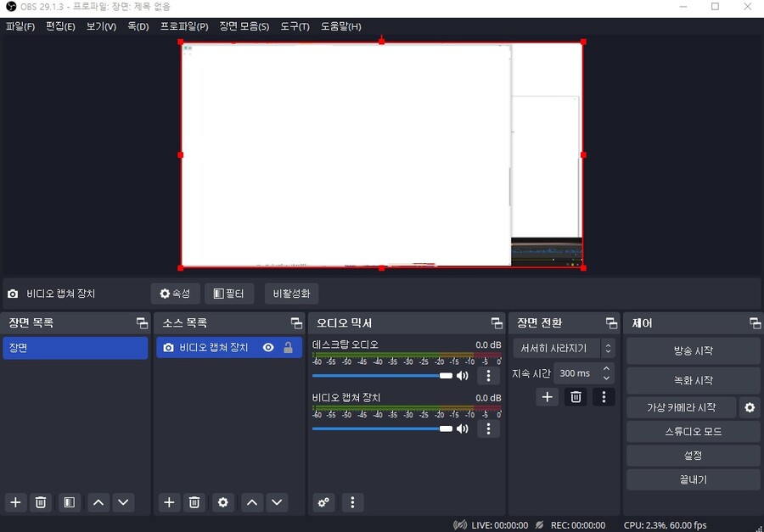Open 프로파일(P) menu
Image resolution: width=764 pixels, height=532 pixels.
click(x=184, y=26)
